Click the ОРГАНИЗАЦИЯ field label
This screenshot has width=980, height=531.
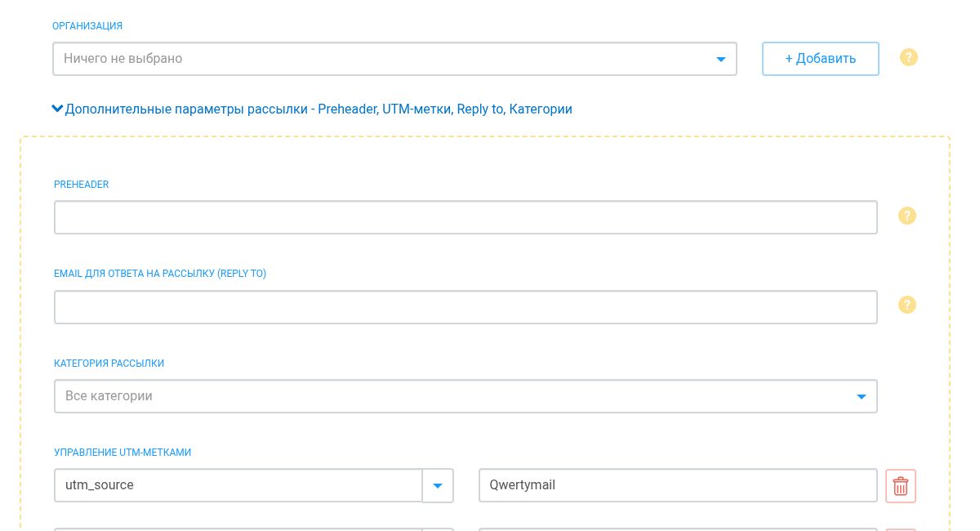(x=87, y=26)
